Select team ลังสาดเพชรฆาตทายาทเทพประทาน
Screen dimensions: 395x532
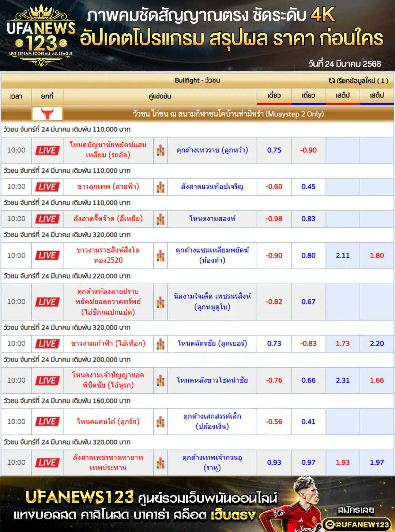tap(108, 462)
